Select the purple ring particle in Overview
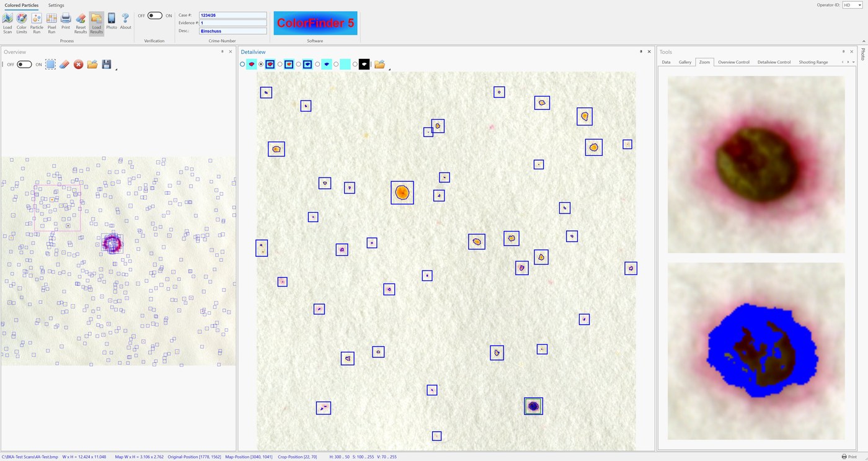The width and height of the screenshot is (868, 461). 112,243
